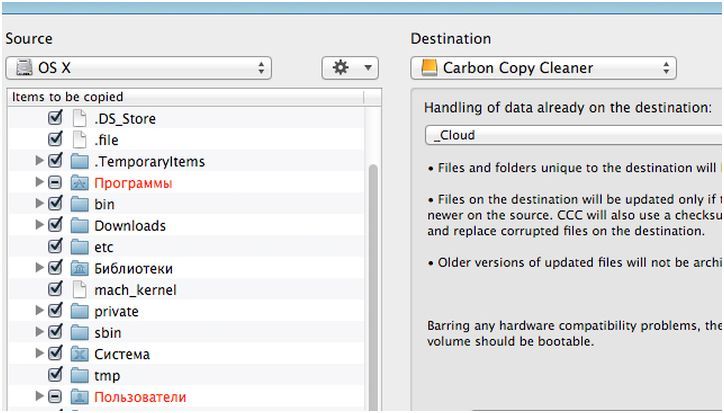Open the _Cloud handling preset dropdown
This screenshot has height=413, width=724.
(572, 135)
